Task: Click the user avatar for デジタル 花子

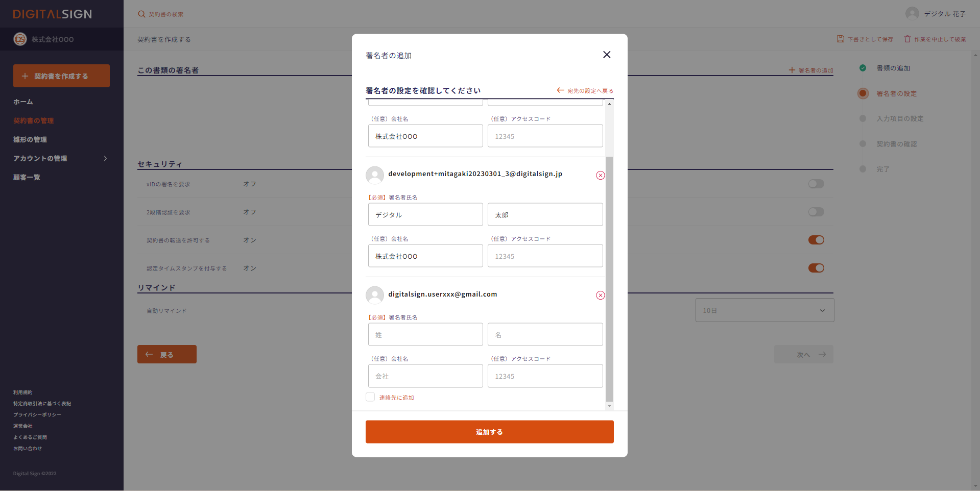Action: click(912, 14)
